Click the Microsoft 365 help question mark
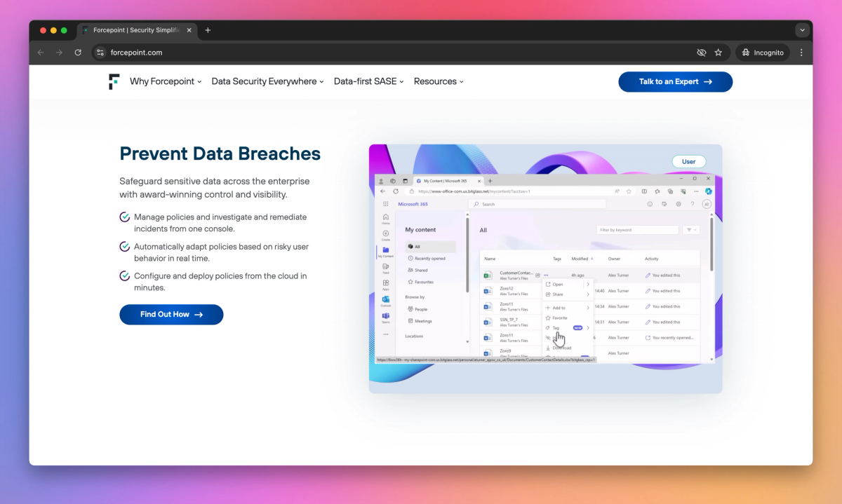842x504 pixels. pos(693,204)
